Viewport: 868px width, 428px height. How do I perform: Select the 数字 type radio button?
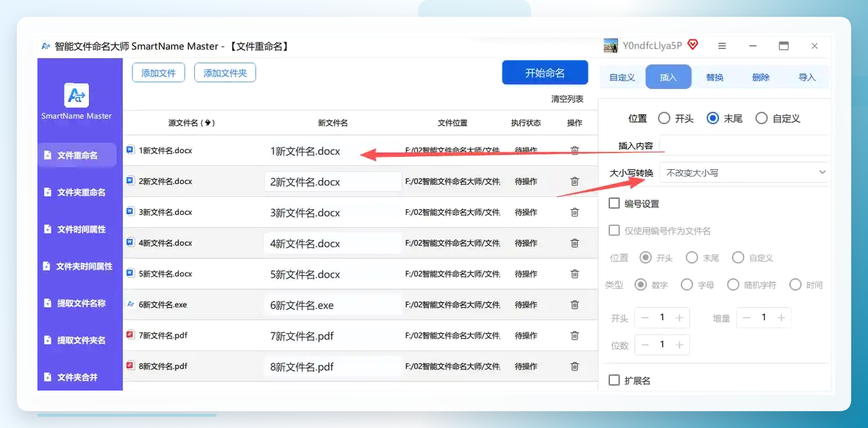click(641, 285)
